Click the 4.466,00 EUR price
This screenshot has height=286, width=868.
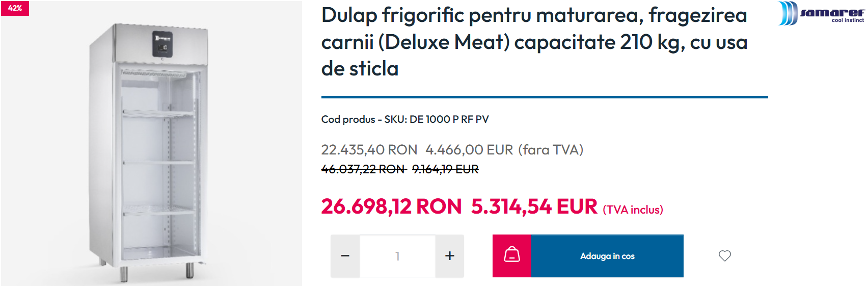pos(469,150)
